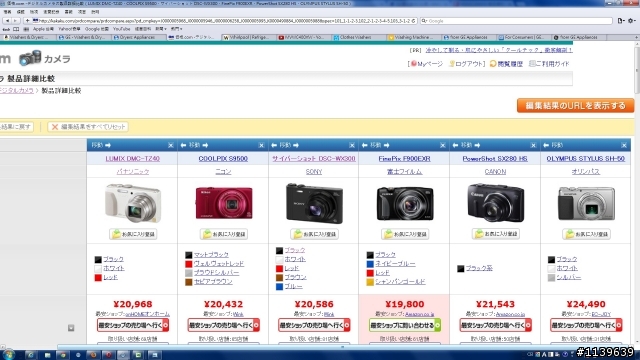
Task: Move FinePix F900EXR column left with arrow
Action: pos(364,145)
